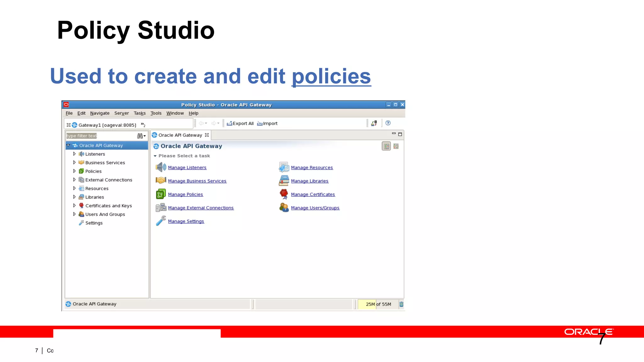This screenshot has height=362, width=644.
Task: Switch to the list task view
Action: (x=396, y=146)
